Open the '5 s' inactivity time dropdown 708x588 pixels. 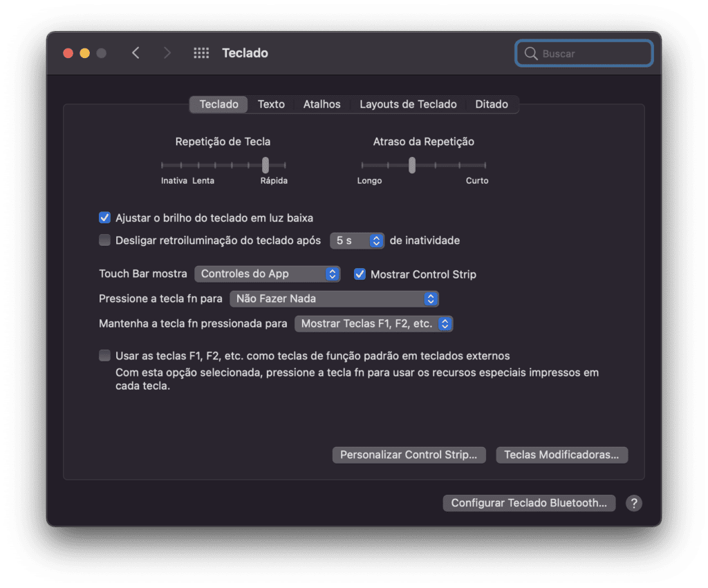tap(357, 240)
